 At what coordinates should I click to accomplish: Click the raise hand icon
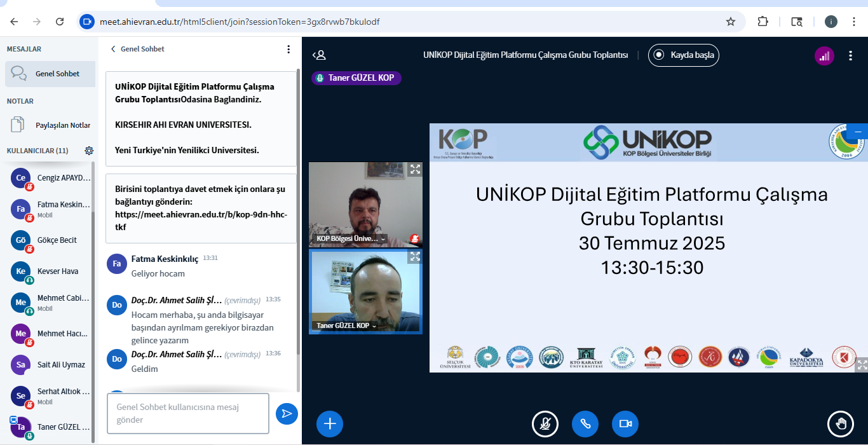(x=841, y=424)
